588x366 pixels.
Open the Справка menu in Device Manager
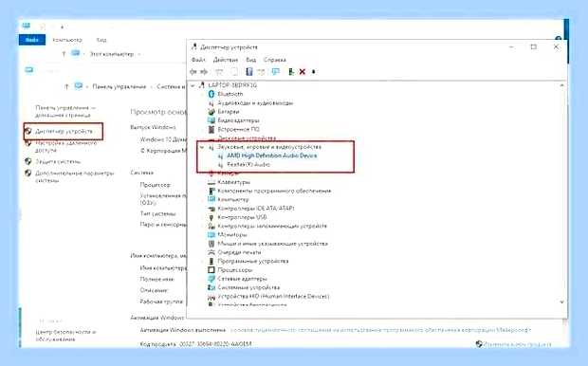[x=275, y=60]
